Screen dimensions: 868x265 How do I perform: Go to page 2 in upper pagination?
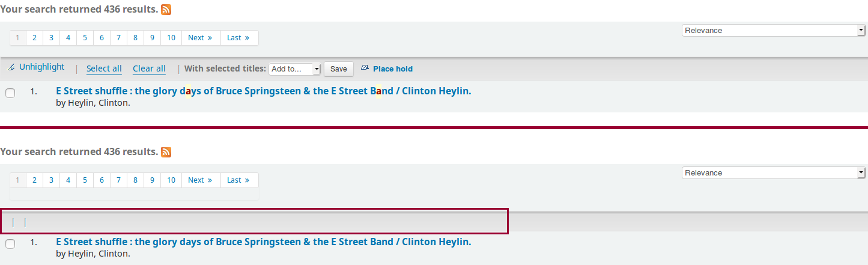pyautogui.click(x=35, y=38)
